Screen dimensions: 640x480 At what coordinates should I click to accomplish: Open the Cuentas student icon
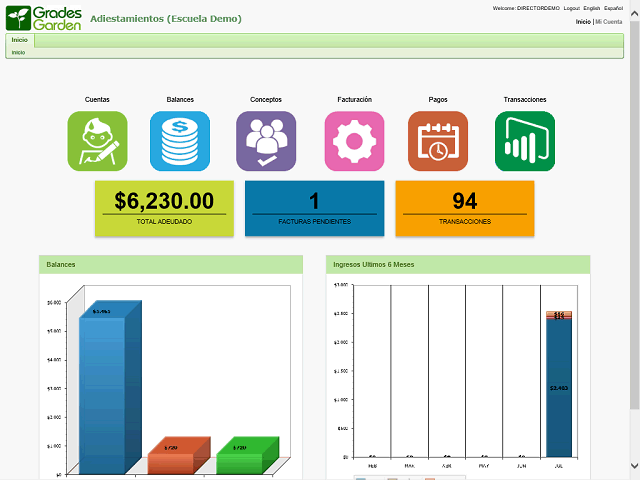[97, 141]
